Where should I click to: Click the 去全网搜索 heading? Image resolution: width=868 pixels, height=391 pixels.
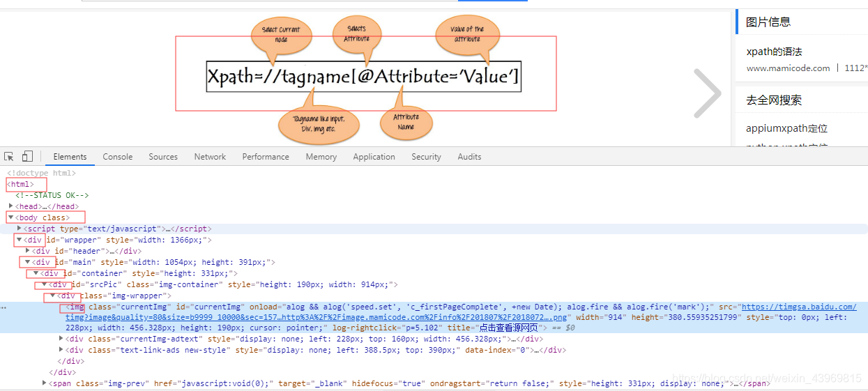pos(774,100)
